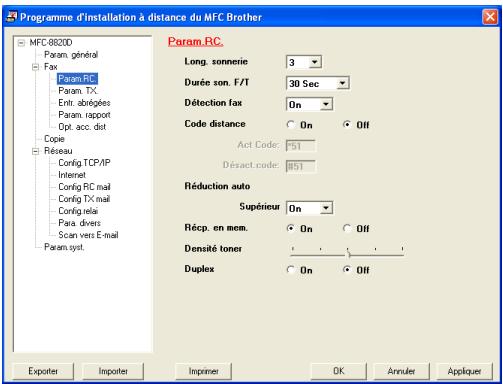Click the Réduction auto label
Screen dimensions: 503x384
click(217, 186)
